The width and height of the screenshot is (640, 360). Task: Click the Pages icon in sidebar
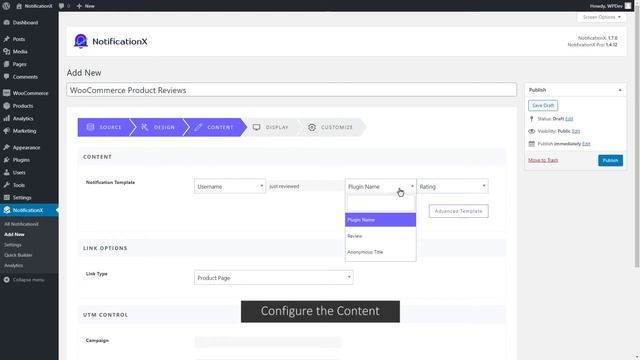[7, 64]
